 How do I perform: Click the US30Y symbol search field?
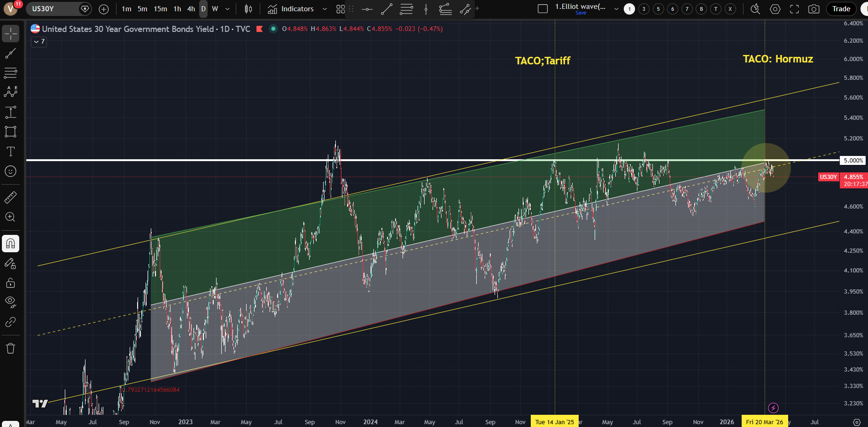pos(52,9)
